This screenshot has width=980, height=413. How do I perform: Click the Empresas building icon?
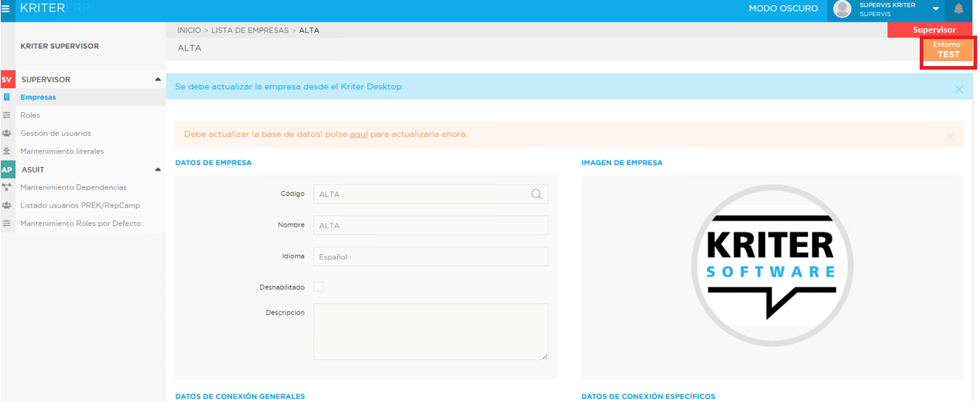click(7, 97)
